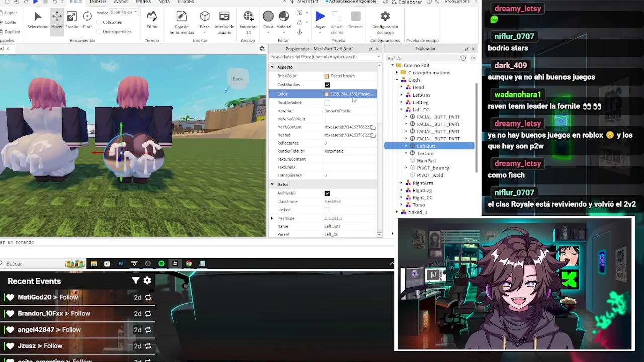Open the PRUEBA ribbon tab
The width and height of the screenshot is (644, 362).
coord(143,2)
